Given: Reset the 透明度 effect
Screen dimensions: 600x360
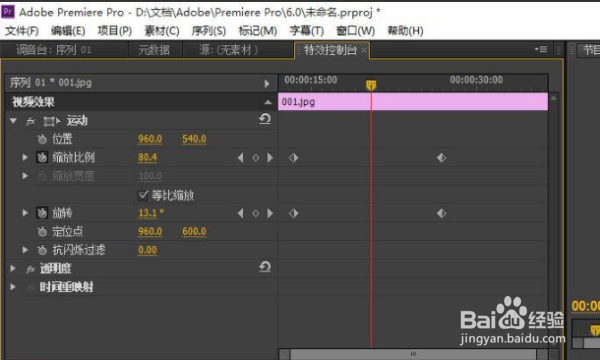Looking at the screenshot, I should coord(265,267).
